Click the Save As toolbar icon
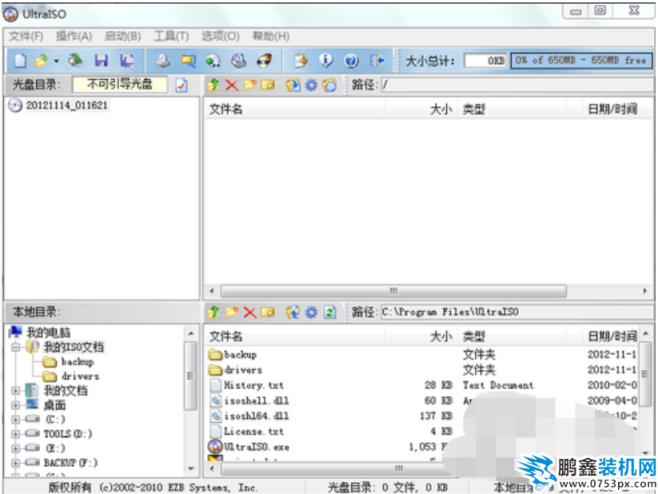658x494 pixels. (127, 61)
